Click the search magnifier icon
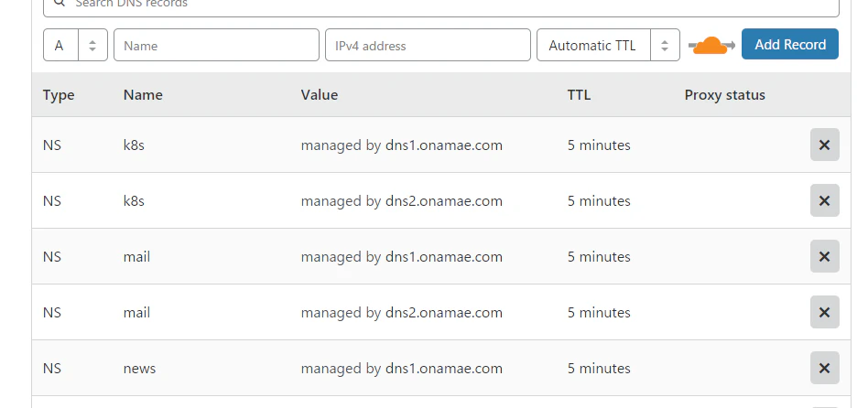868x408 pixels. click(x=60, y=3)
